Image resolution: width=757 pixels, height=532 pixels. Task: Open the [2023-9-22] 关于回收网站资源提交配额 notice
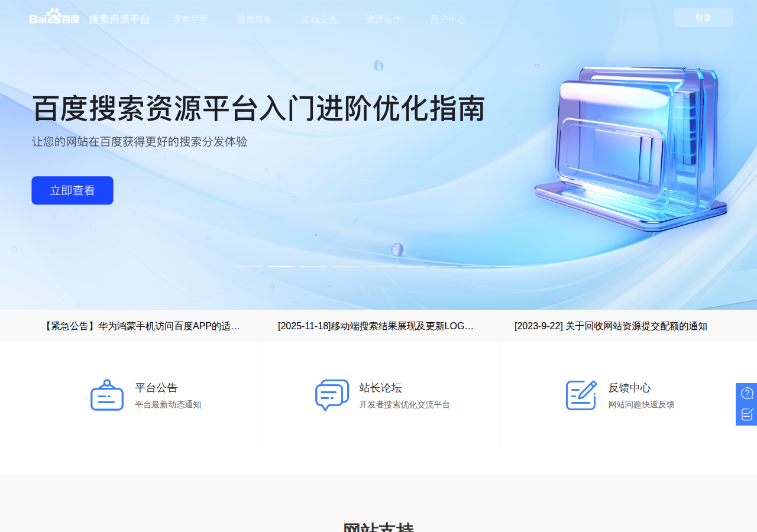pyautogui.click(x=611, y=326)
